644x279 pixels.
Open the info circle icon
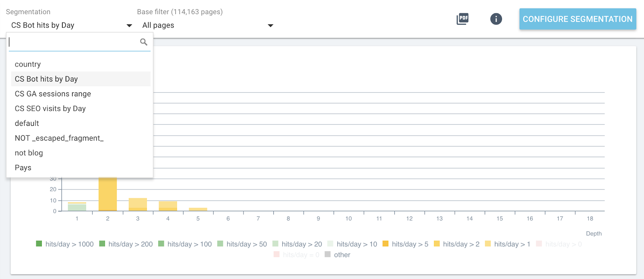[x=496, y=19]
